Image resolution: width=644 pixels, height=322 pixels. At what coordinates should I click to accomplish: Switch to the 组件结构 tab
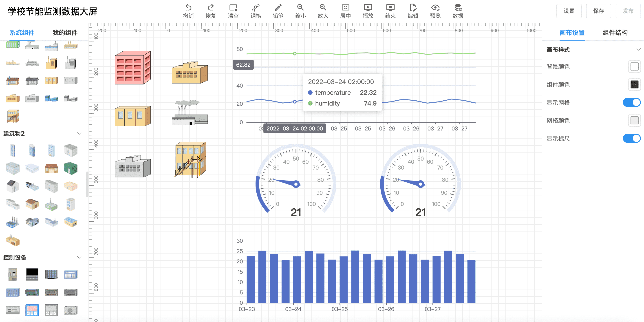coord(615,33)
